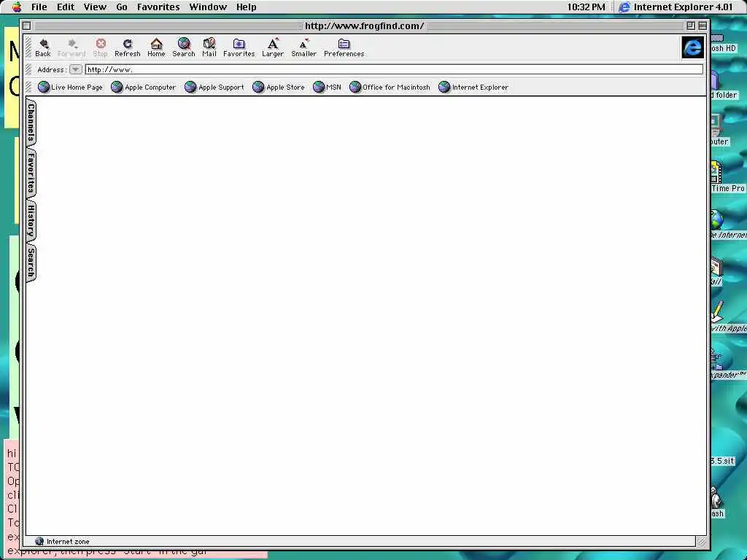747x560 pixels.
Task: Open the Internet Explorer 4.01 application menu
Action: pos(676,7)
